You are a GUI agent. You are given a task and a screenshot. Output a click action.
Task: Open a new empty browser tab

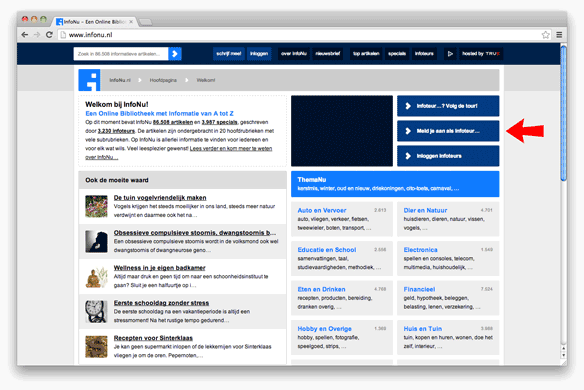pyautogui.click(x=145, y=22)
